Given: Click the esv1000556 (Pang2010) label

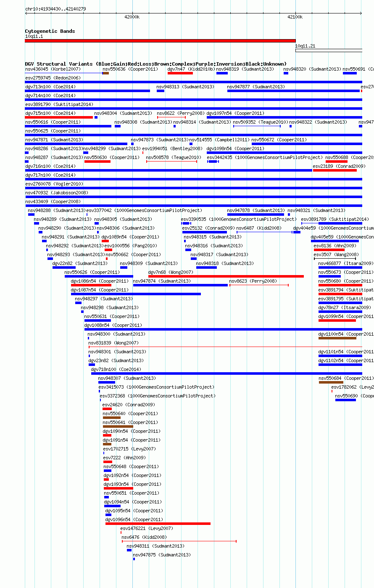Looking at the screenshot, I should 131,246.
